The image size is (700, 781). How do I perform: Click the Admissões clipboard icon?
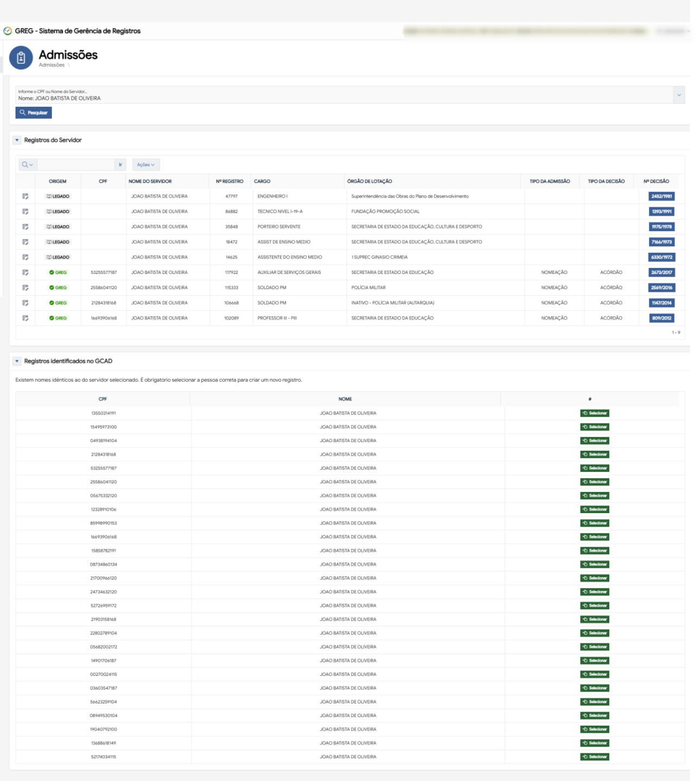(x=21, y=58)
